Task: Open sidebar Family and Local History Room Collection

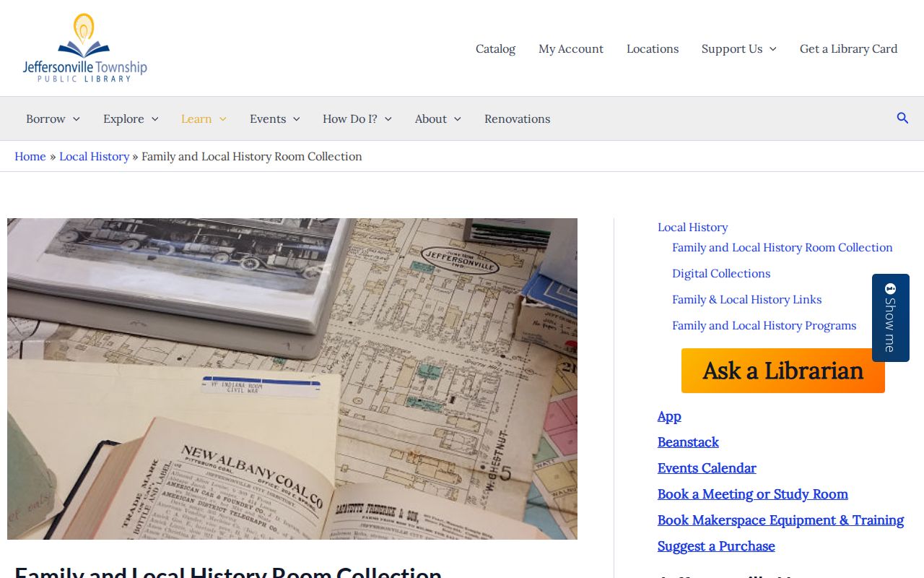Action: (783, 247)
